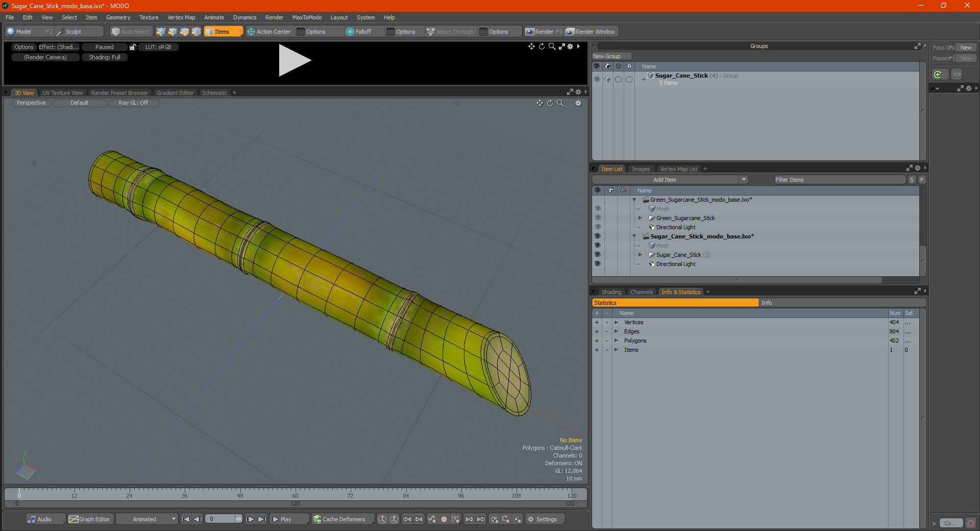This screenshot has width=980, height=531.
Task: Toggle visibility of Sugar_Cane_Stick group
Action: 597,79
